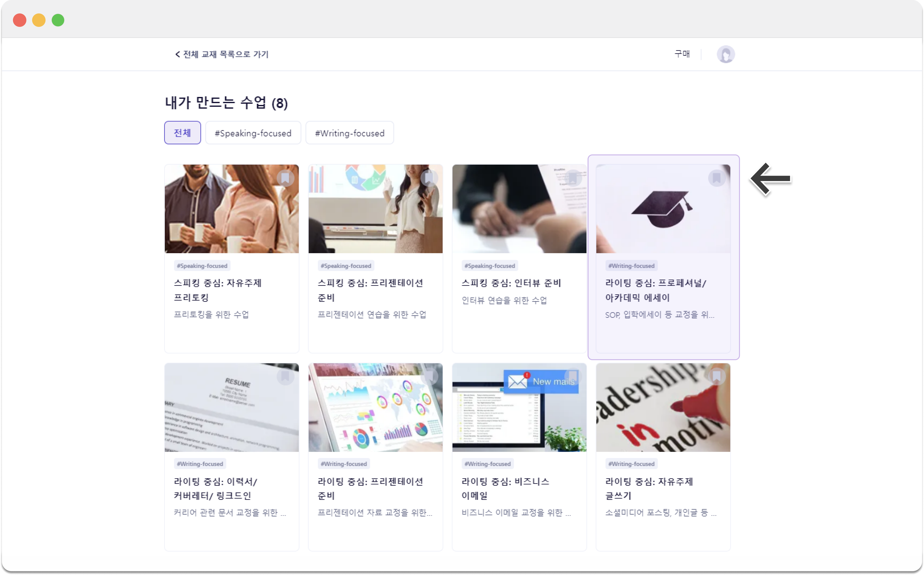
Task: Click title 라이팅 중심: 이력서/ 커버레터/ 링크드인
Action: pyautogui.click(x=216, y=489)
